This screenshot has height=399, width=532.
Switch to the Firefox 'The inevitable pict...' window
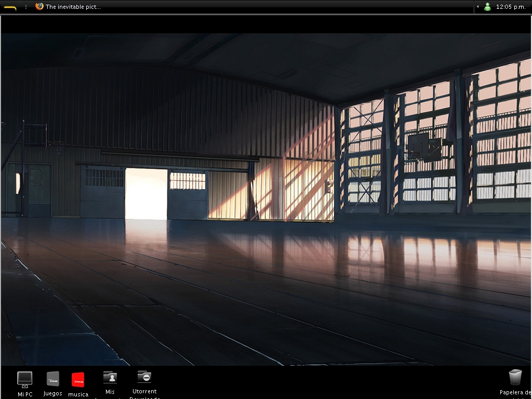[68, 7]
